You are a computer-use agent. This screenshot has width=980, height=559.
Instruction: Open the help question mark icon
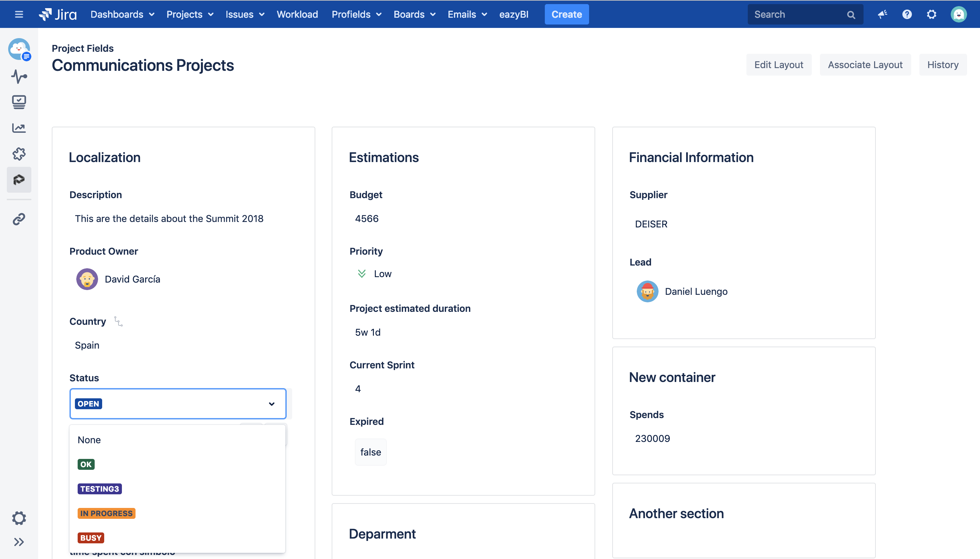[907, 14]
